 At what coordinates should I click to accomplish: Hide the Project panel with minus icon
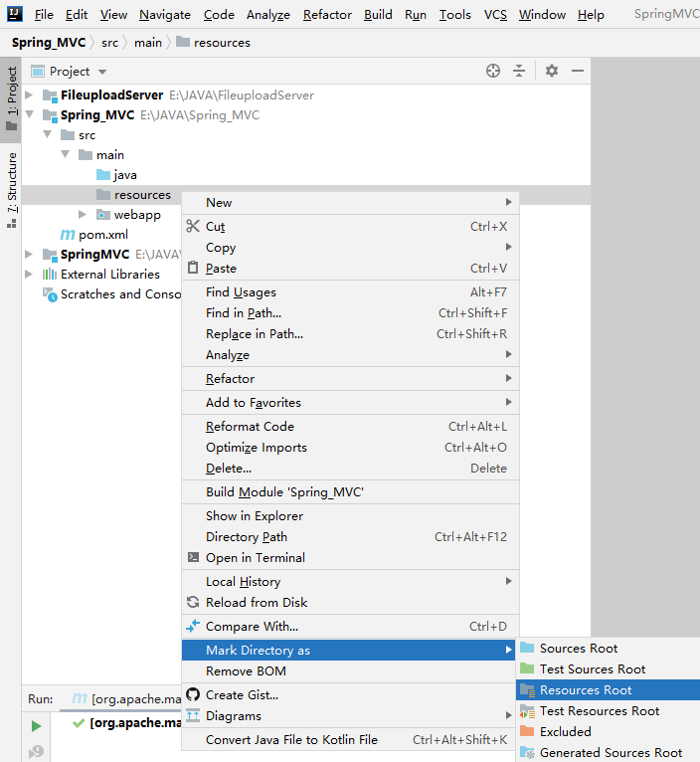click(x=577, y=71)
